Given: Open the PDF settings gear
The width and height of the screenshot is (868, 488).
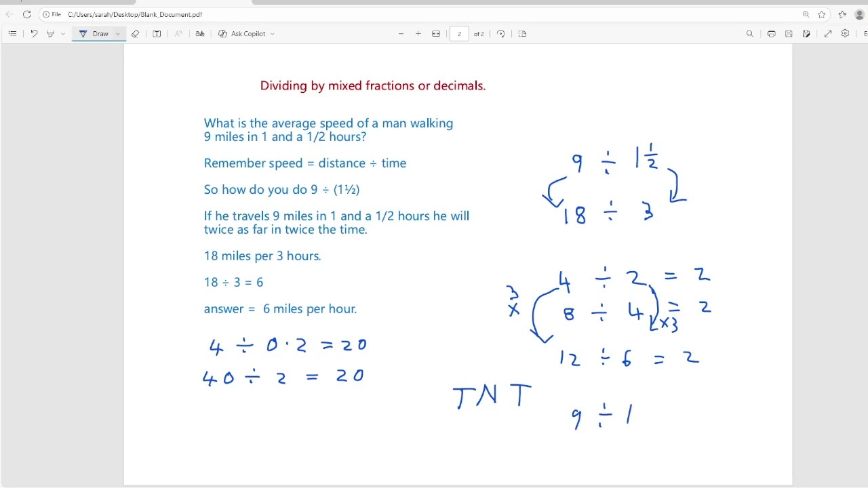Looking at the screenshot, I should coord(846,33).
